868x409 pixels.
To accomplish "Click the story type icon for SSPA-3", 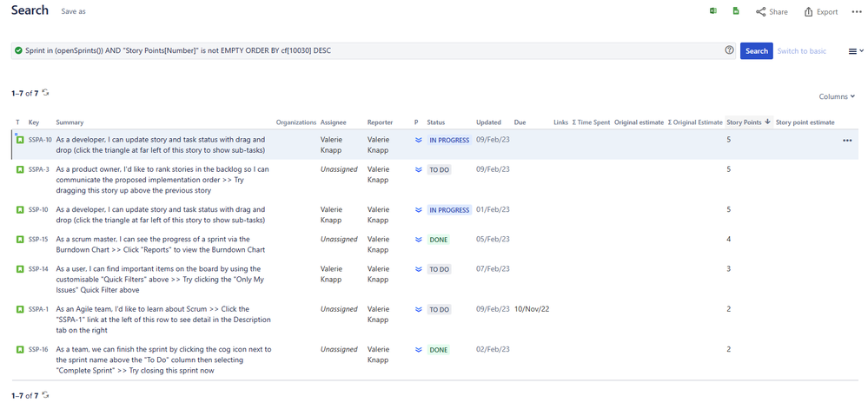I will [20, 169].
